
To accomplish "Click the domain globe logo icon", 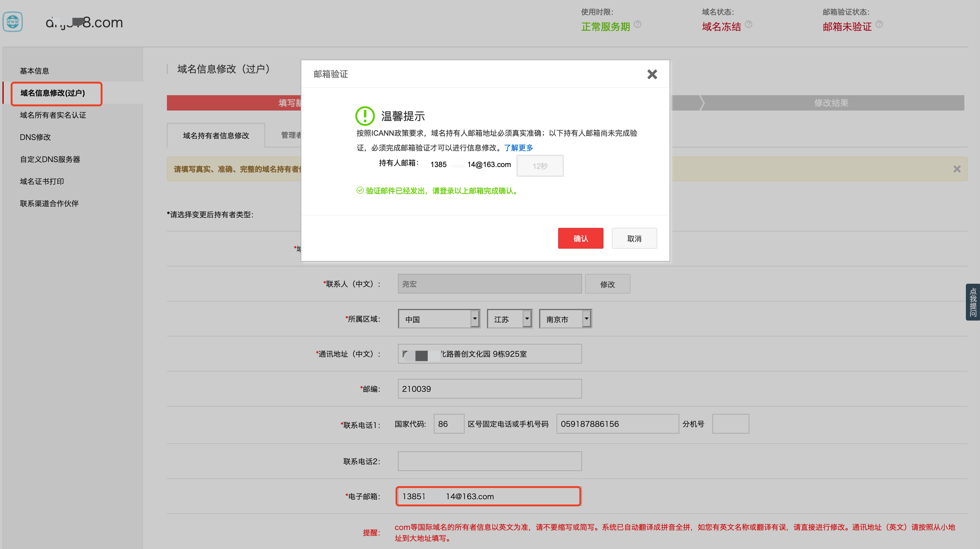I will 13,22.
